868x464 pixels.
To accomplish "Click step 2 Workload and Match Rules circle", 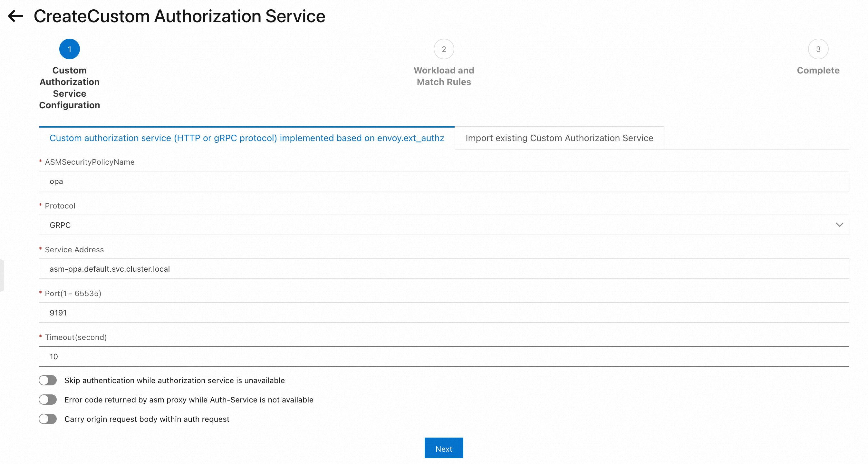I will tap(443, 49).
